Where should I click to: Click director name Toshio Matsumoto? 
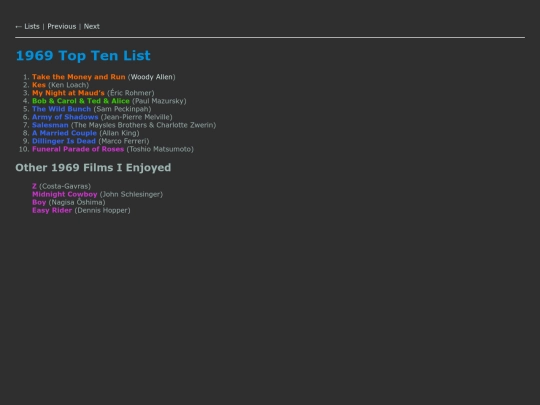click(160, 149)
